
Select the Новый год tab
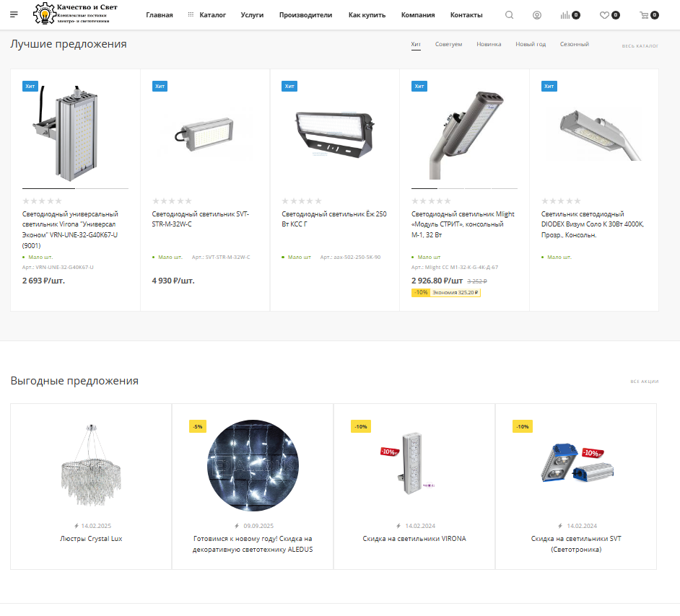tap(531, 44)
